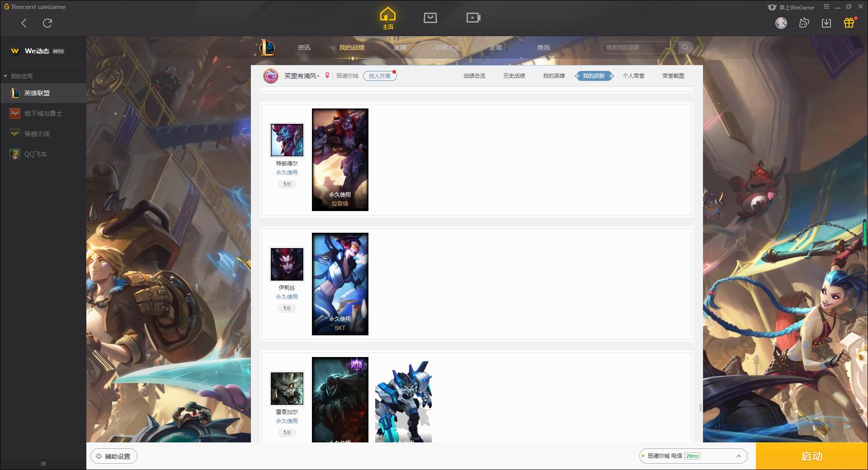Click the 雷恩加尔 champion portrait

point(287,389)
